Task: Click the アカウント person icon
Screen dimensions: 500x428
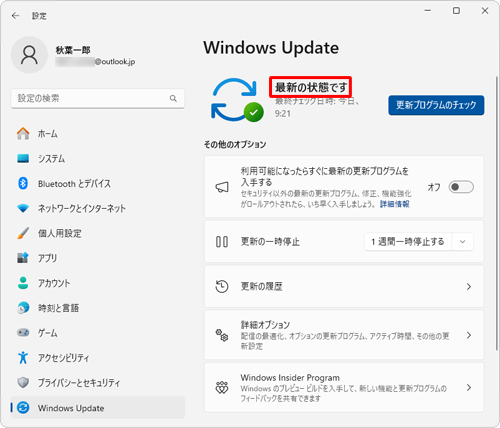Action: 23,283
